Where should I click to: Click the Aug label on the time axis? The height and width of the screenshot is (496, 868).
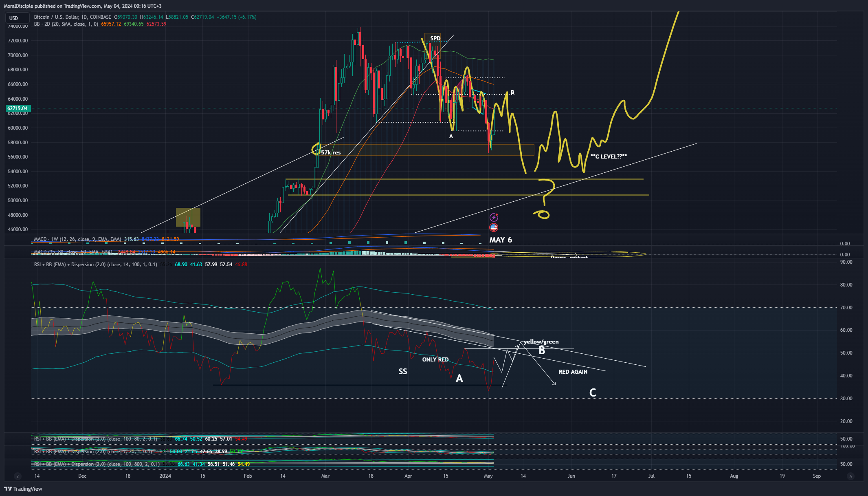734,476
